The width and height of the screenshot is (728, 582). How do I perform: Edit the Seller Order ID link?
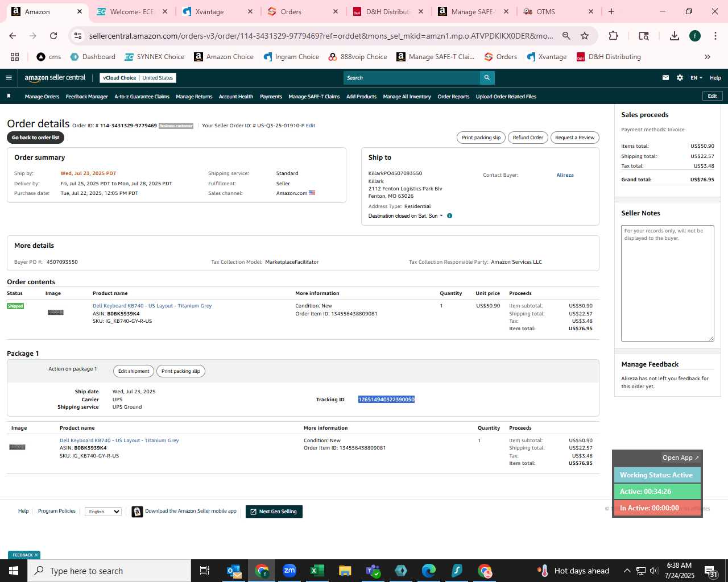[311, 126]
